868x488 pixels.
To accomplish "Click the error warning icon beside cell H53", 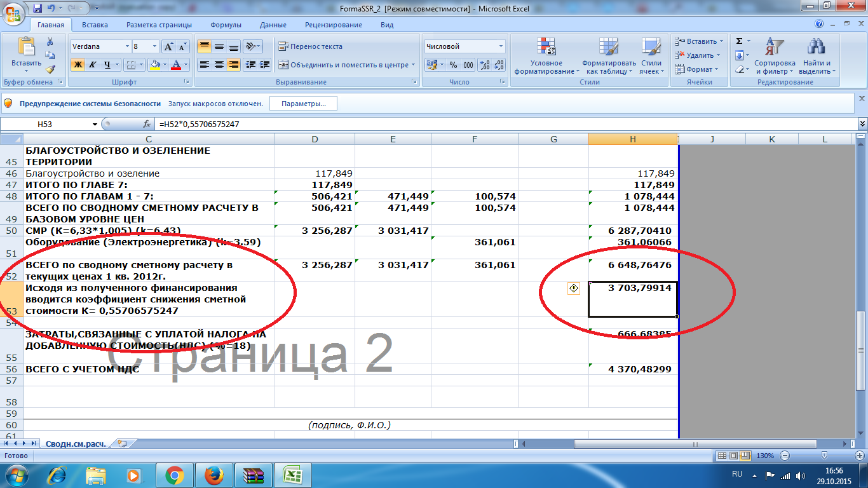I will pyautogui.click(x=573, y=288).
